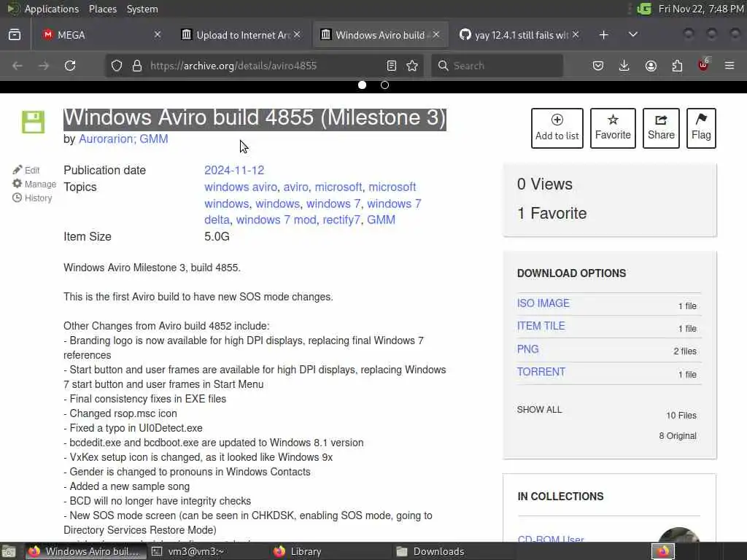Click the 2024-11-12 publication date link
The image size is (747, 560).
234,170
